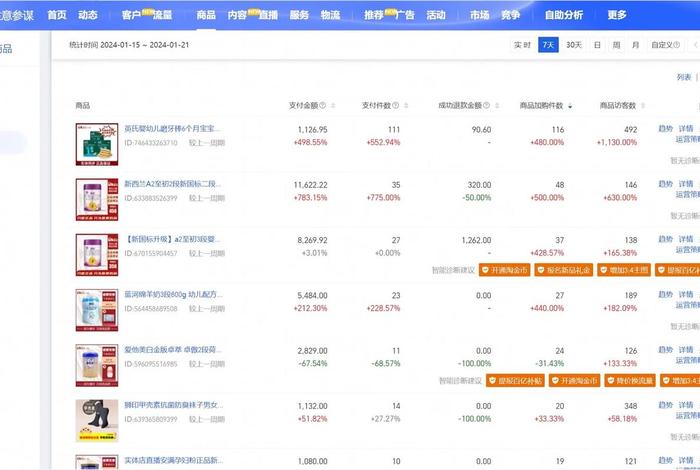Open 英氏婴幼儿磨牙棒 product thumbnail
The image size is (700, 470).
(x=97, y=144)
